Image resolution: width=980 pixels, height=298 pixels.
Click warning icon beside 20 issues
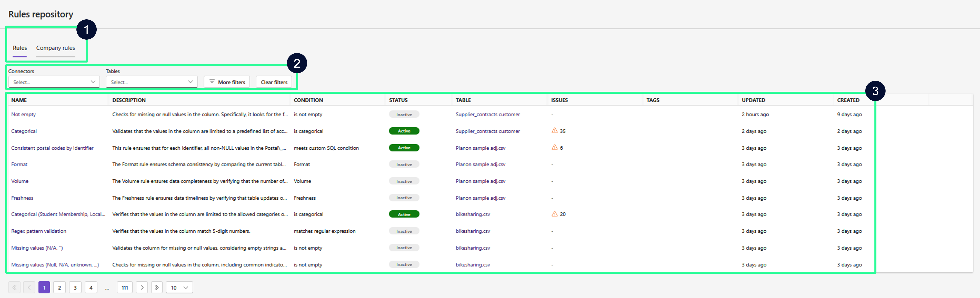pos(555,214)
